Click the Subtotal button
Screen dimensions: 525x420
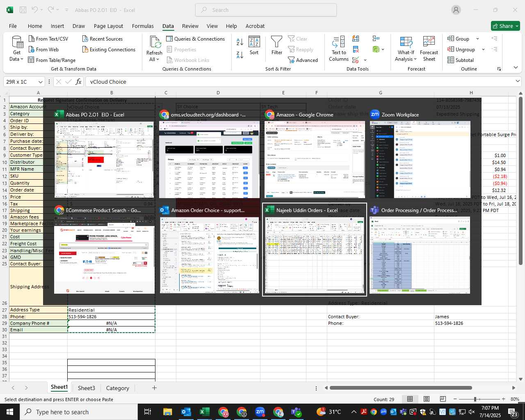click(x=461, y=60)
